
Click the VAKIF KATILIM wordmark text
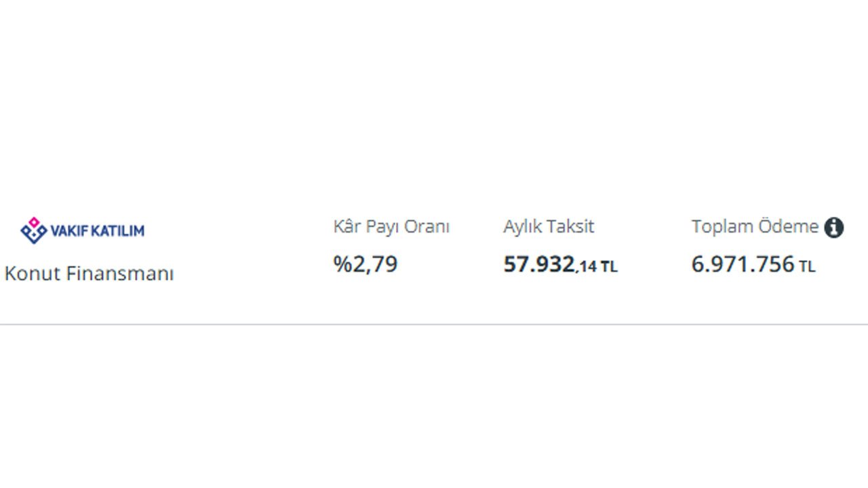click(98, 231)
